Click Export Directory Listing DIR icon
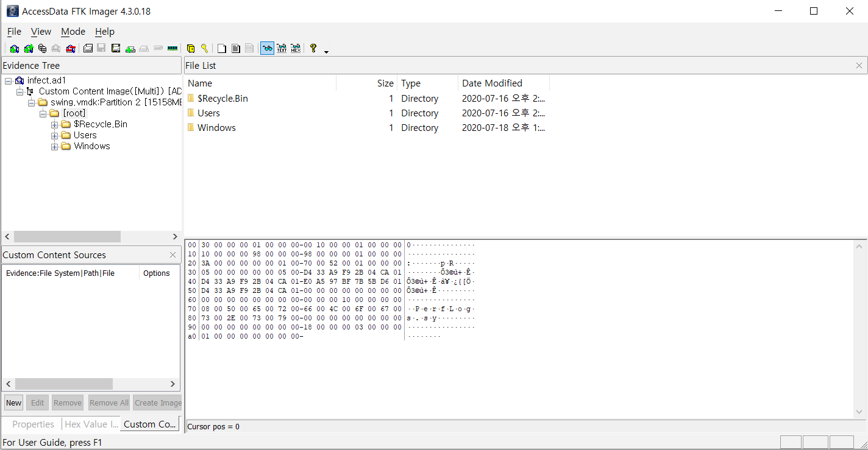 point(249,48)
